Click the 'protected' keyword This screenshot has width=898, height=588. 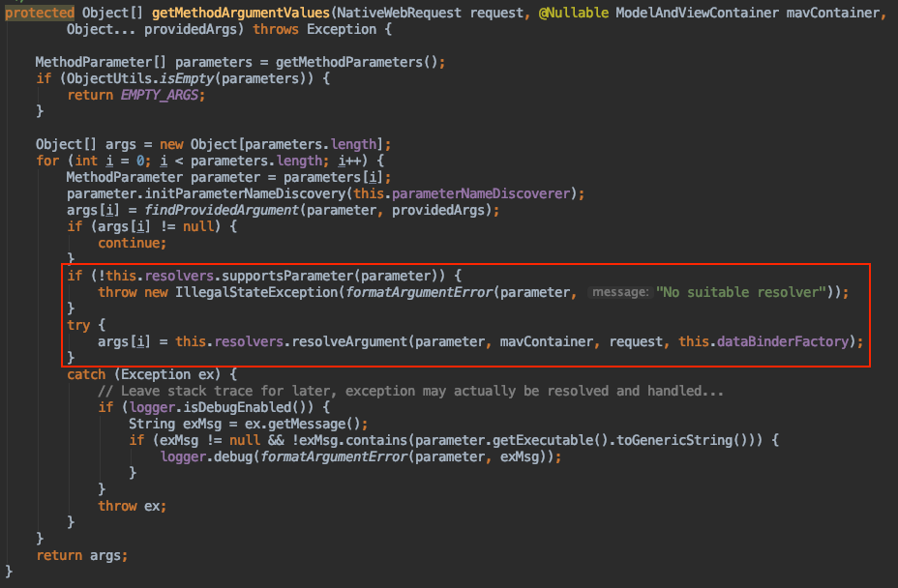40,13
